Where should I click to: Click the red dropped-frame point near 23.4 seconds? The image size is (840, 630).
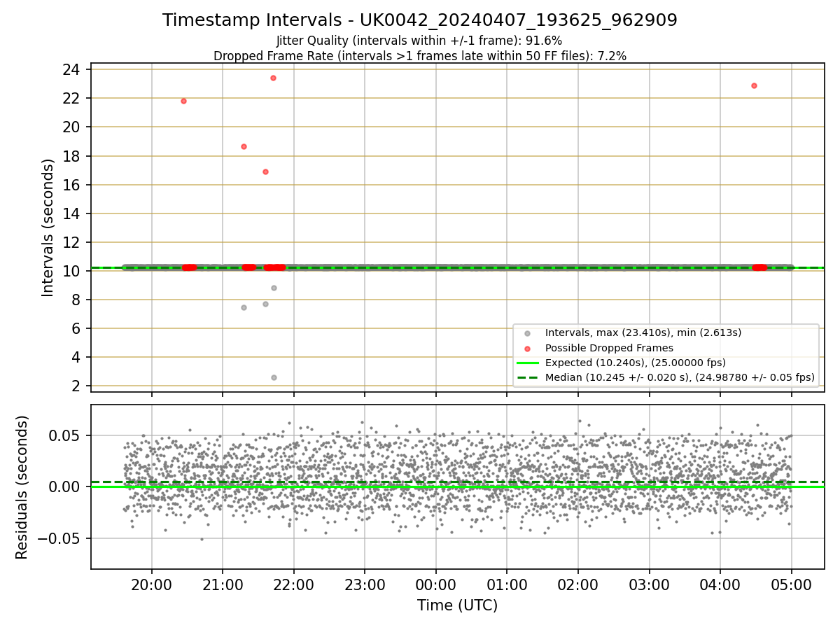273,78
